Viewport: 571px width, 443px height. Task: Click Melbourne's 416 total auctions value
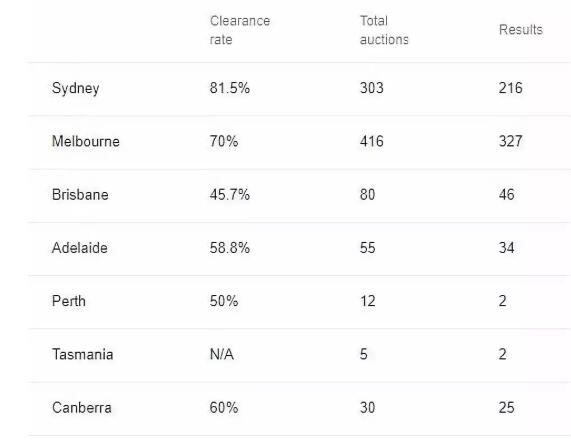371,141
